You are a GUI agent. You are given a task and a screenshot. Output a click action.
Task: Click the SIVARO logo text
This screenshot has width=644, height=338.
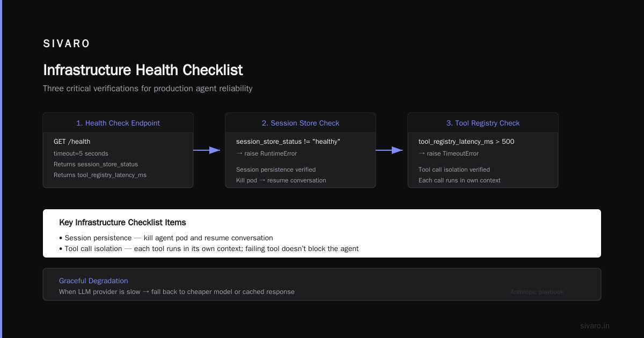[67, 44]
